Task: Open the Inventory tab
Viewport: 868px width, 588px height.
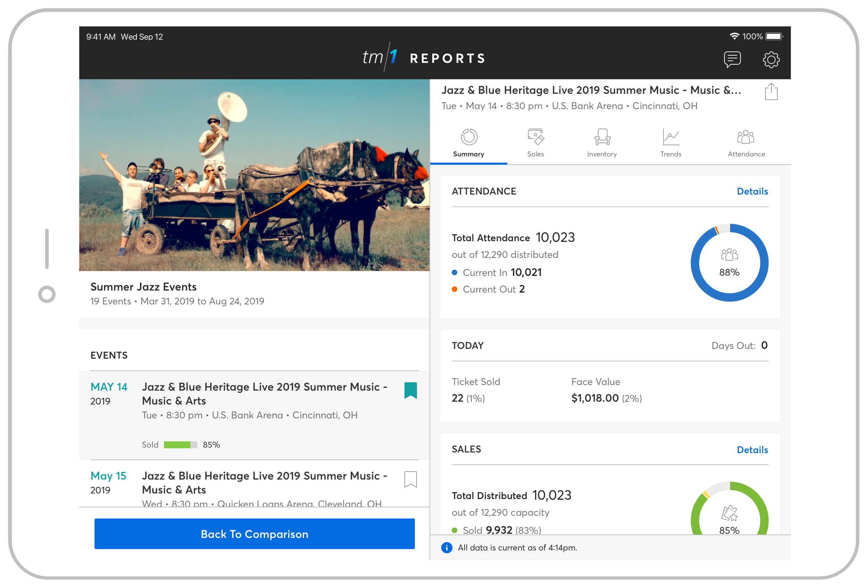Action: 602,144
